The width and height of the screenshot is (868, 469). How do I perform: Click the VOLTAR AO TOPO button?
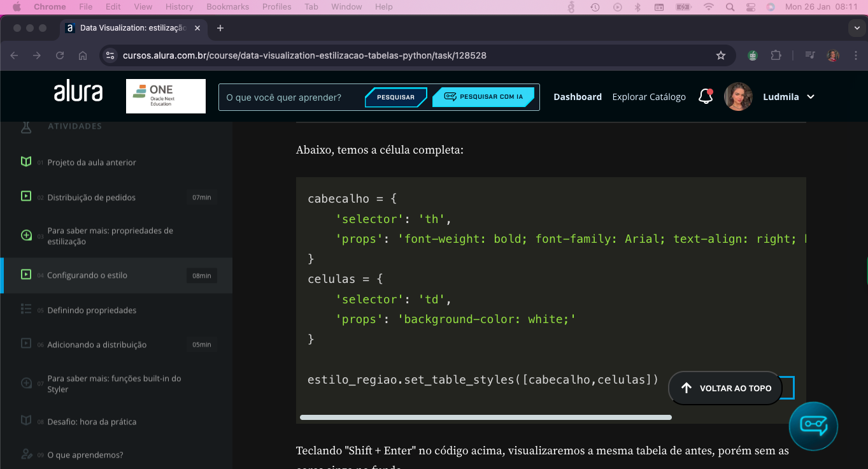coord(725,388)
